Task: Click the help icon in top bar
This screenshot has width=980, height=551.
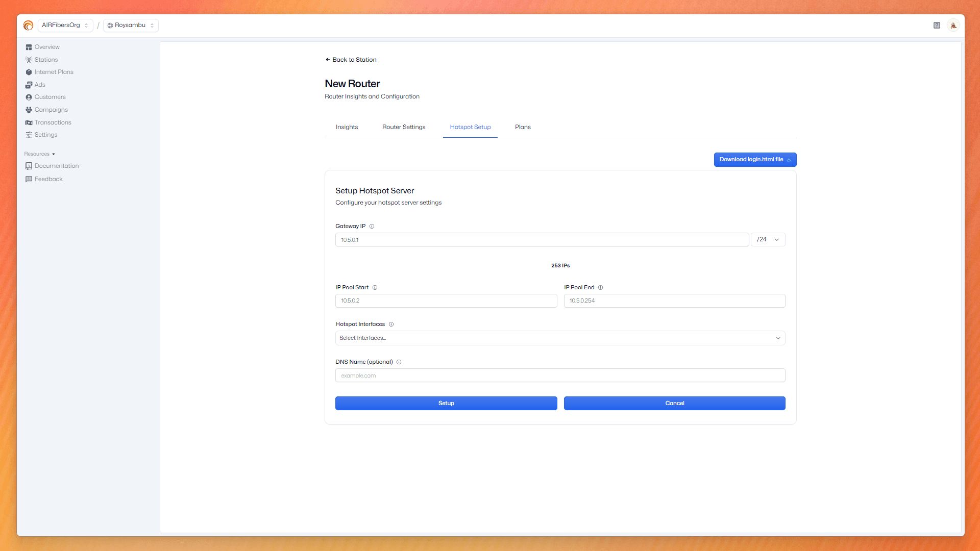Action: pyautogui.click(x=937, y=25)
